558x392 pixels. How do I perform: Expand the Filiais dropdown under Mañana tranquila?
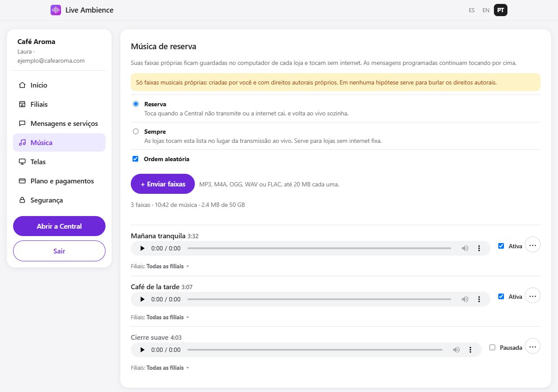[x=167, y=266]
